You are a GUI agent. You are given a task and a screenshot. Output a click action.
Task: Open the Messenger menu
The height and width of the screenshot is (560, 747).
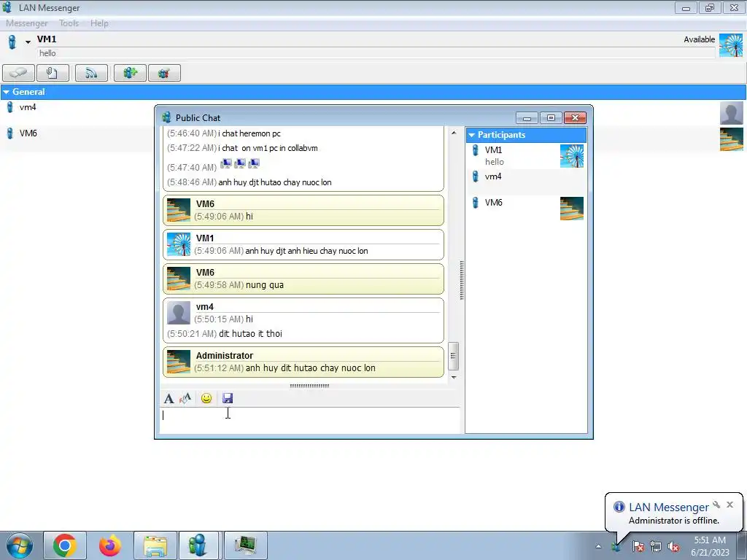tap(27, 23)
